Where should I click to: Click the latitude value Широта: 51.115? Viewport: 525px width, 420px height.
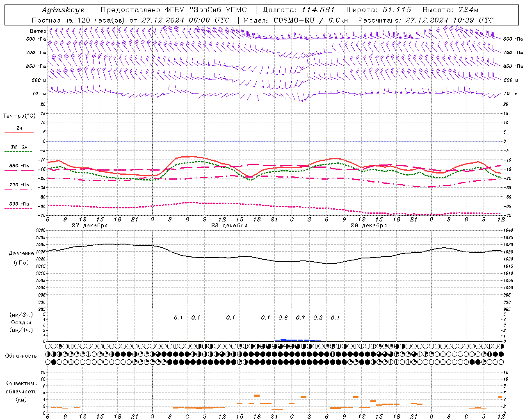pyautogui.click(x=379, y=10)
